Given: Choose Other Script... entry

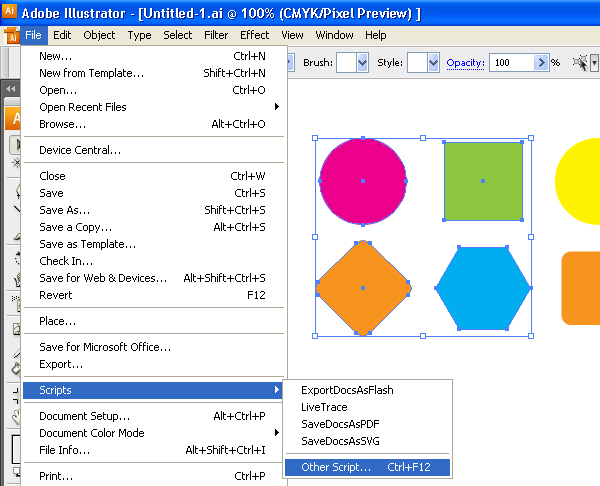Looking at the screenshot, I should coord(367,467).
